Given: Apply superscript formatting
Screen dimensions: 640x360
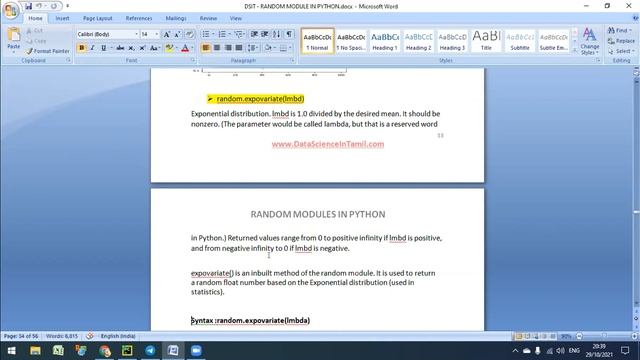Looking at the screenshot, I should 142,48.
